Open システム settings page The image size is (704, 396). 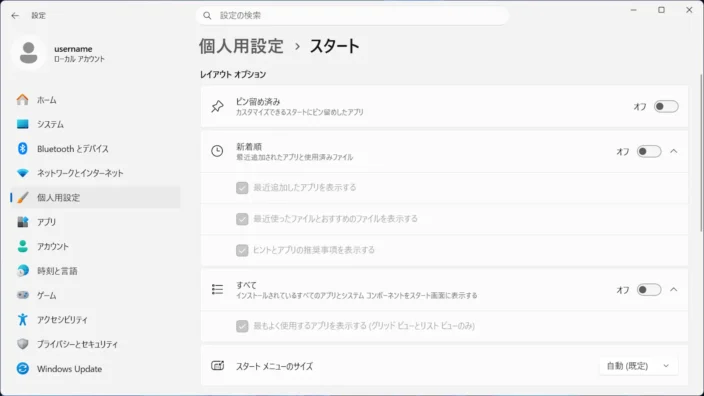tap(95, 124)
